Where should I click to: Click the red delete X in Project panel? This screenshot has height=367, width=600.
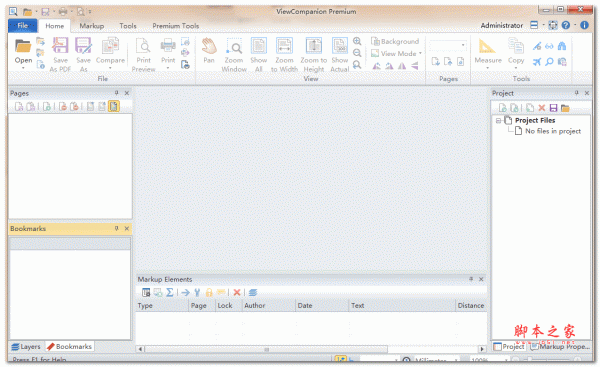pyautogui.click(x=541, y=108)
